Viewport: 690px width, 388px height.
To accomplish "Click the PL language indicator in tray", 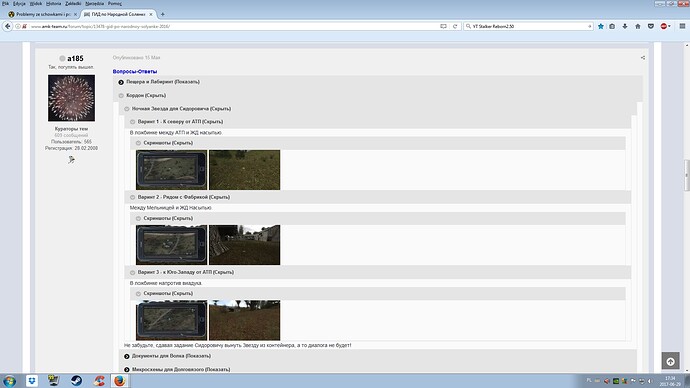I will (589, 381).
